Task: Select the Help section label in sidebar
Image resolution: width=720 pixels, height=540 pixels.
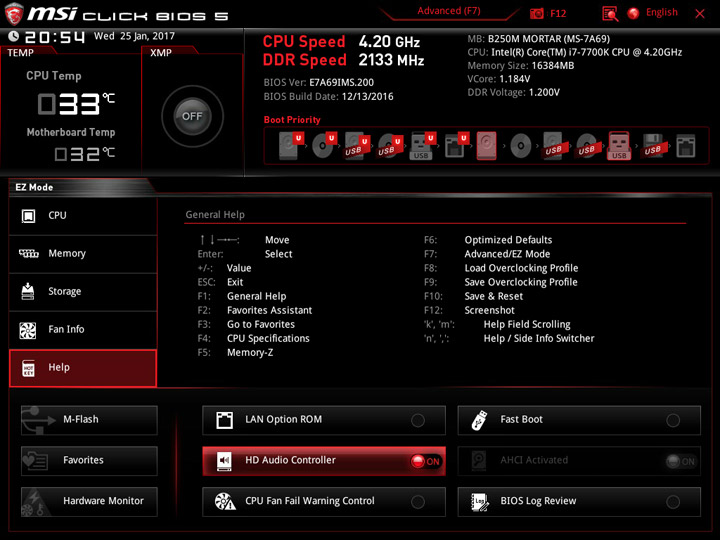Action: click(59, 367)
